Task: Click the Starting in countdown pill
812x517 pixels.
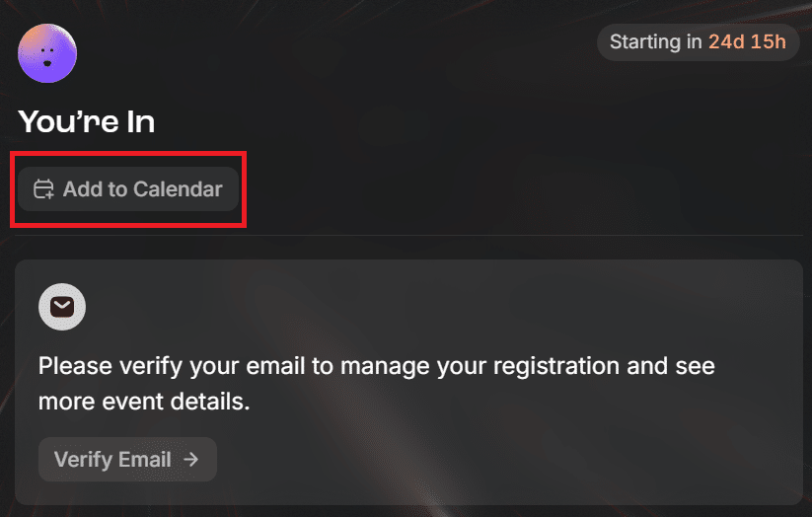Action: click(699, 42)
